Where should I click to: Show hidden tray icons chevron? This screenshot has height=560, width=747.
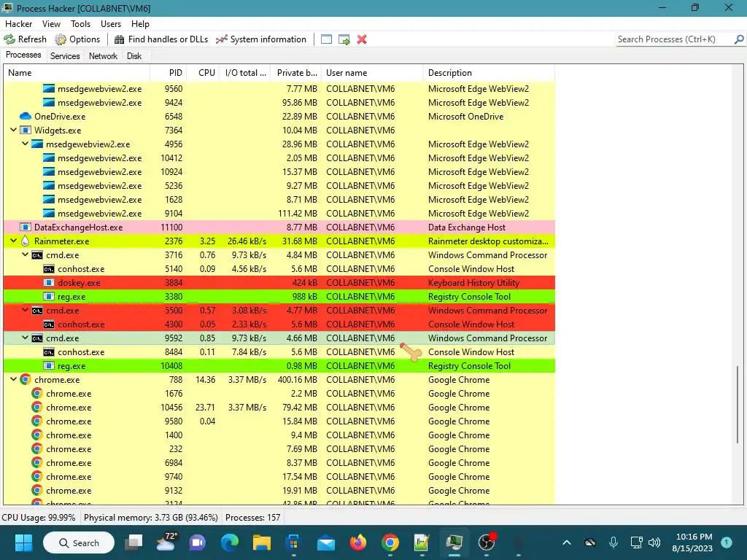pyautogui.click(x=566, y=542)
